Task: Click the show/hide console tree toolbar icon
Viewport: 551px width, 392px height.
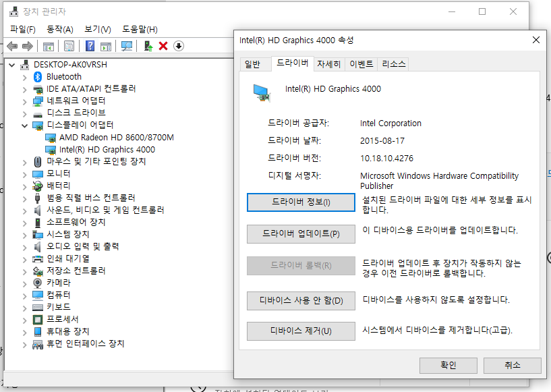Action: [x=49, y=46]
